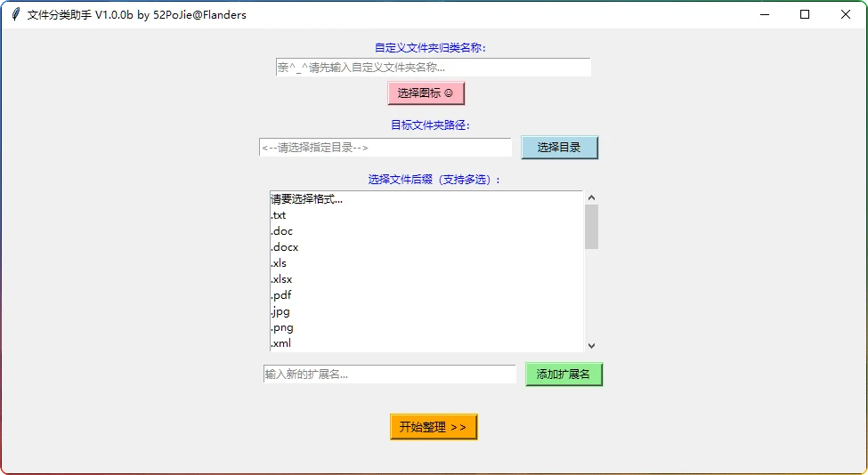
Task: Maximize the 文件分类助手 window
Action: pyautogui.click(x=805, y=15)
